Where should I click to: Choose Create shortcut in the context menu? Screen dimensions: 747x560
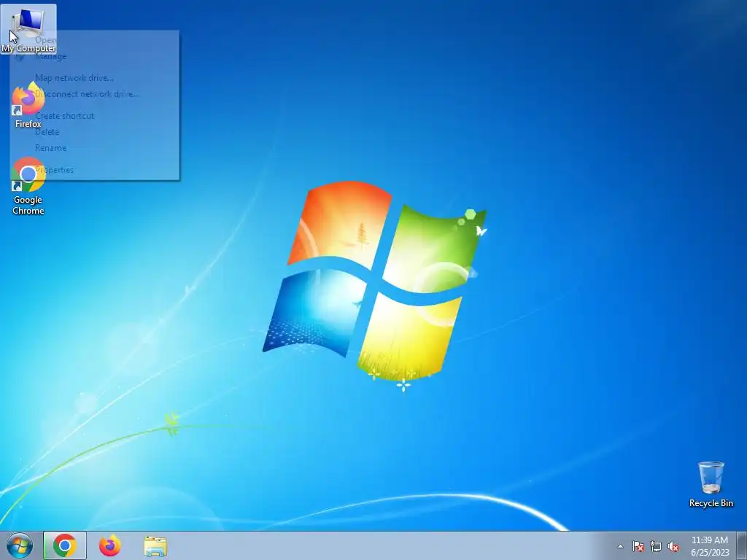[x=95, y=116]
